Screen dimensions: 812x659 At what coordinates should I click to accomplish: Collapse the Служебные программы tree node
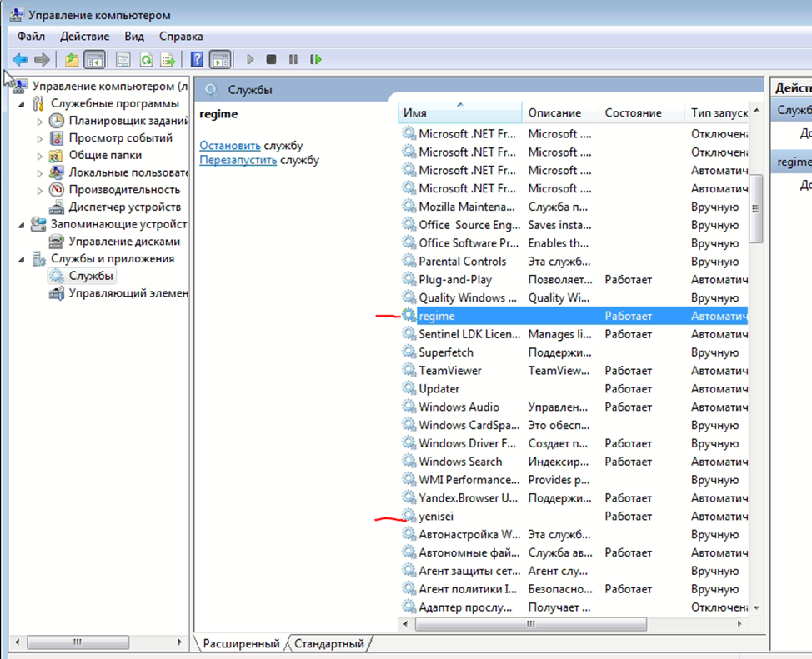coord(21,104)
